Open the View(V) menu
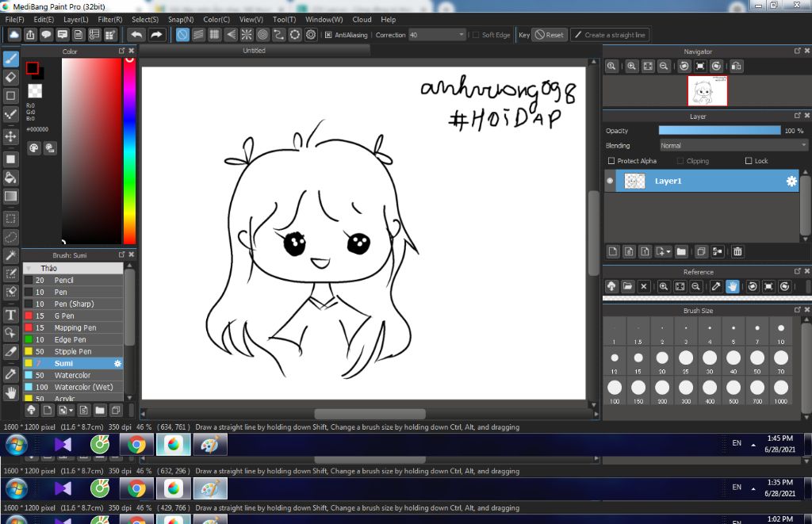812x524 pixels. [251, 20]
